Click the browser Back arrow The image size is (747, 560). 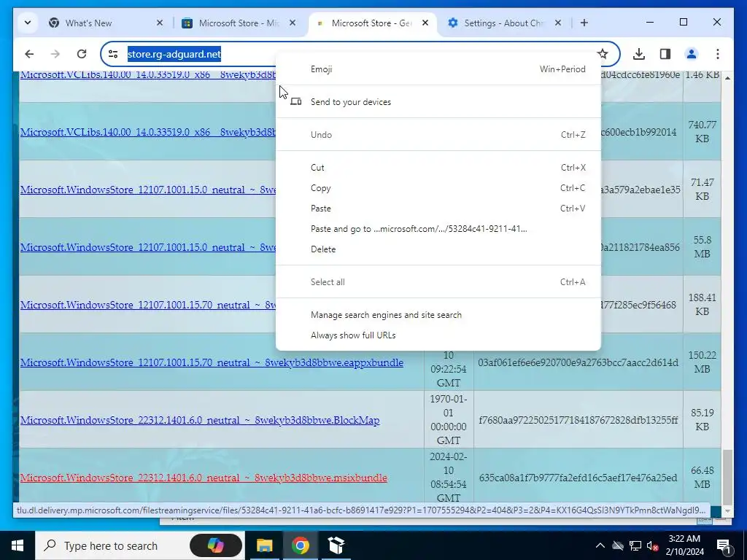(x=29, y=54)
